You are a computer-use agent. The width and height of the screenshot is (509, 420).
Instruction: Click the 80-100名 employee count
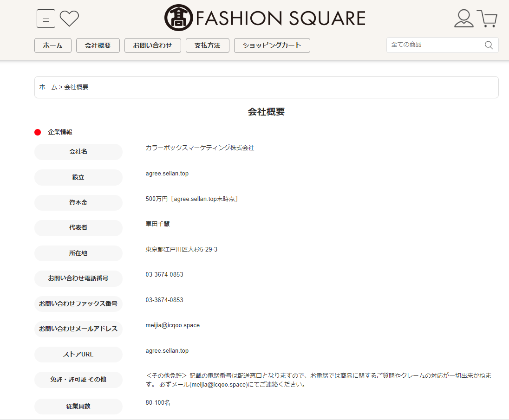point(158,402)
